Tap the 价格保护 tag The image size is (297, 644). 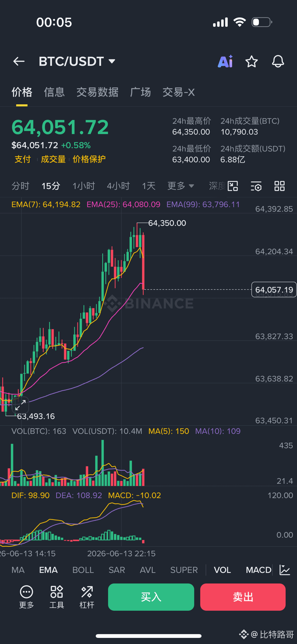[89, 159]
